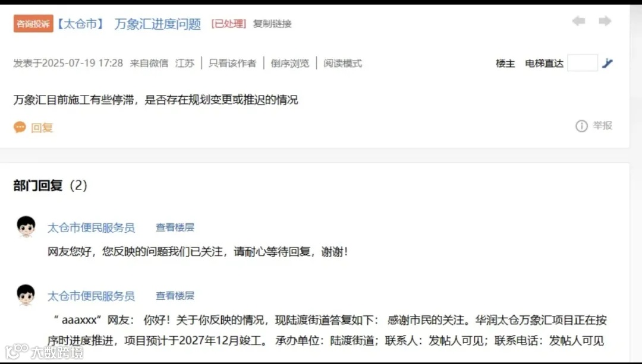Screen dimensions: 642x364
Task: Click the report info circle icon
Action: pyautogui.click(x=581, y=126)
